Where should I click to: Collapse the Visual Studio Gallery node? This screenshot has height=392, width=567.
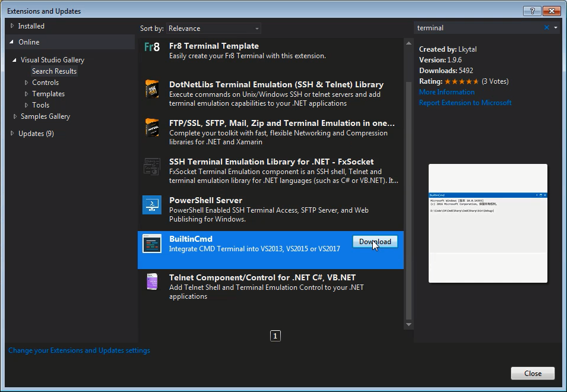click(14, 60)
